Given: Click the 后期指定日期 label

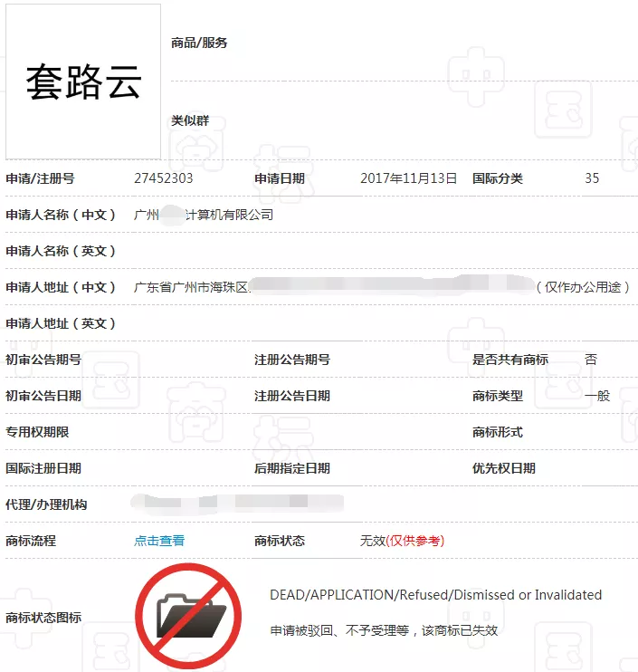Looking at the screenshot, I should tap(292, 468).
